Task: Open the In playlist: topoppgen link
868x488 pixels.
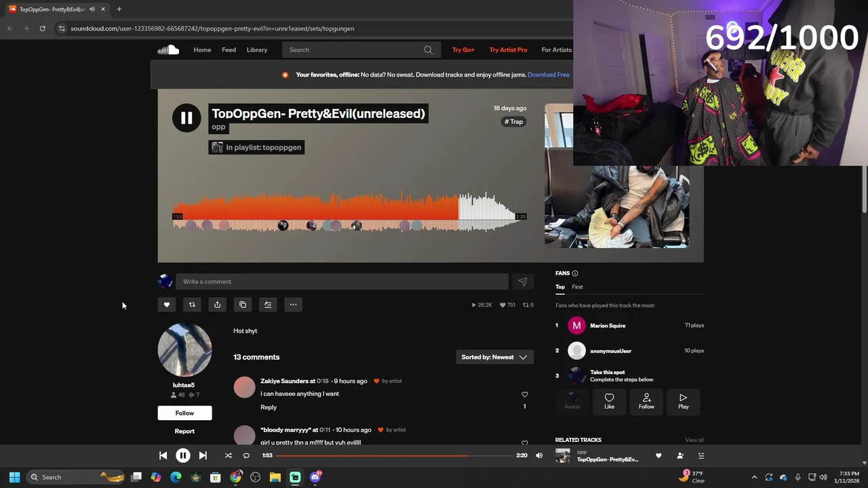Action: 256,147
